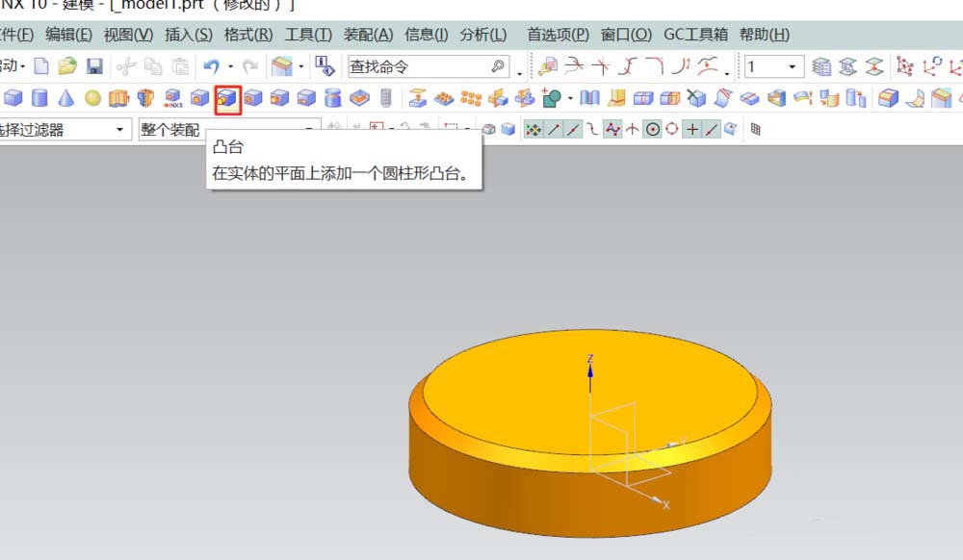The image size is (963, 560).
Task: Select the Cone creation tool
Action: (65, 96)
